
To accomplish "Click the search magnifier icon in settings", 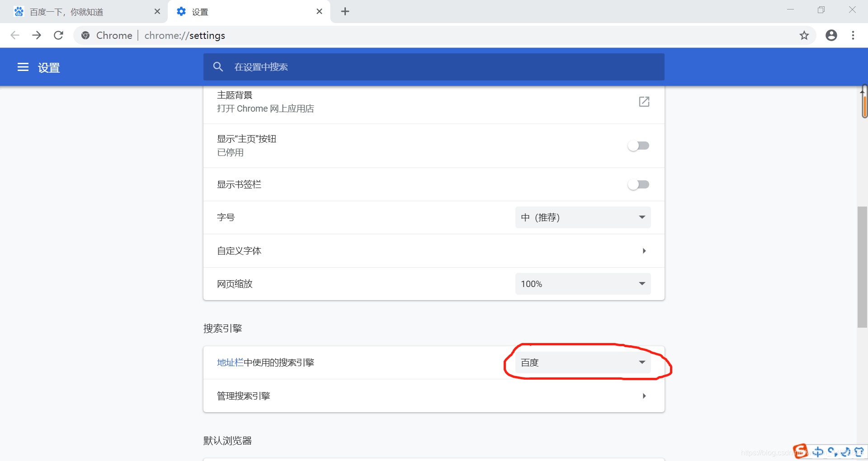I will point(218,67).
